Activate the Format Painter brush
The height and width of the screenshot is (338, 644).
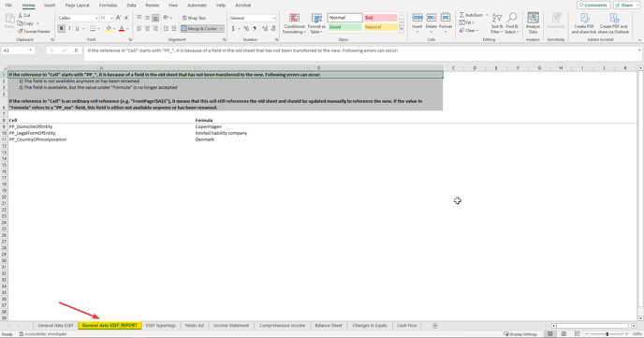click(21, 31)
